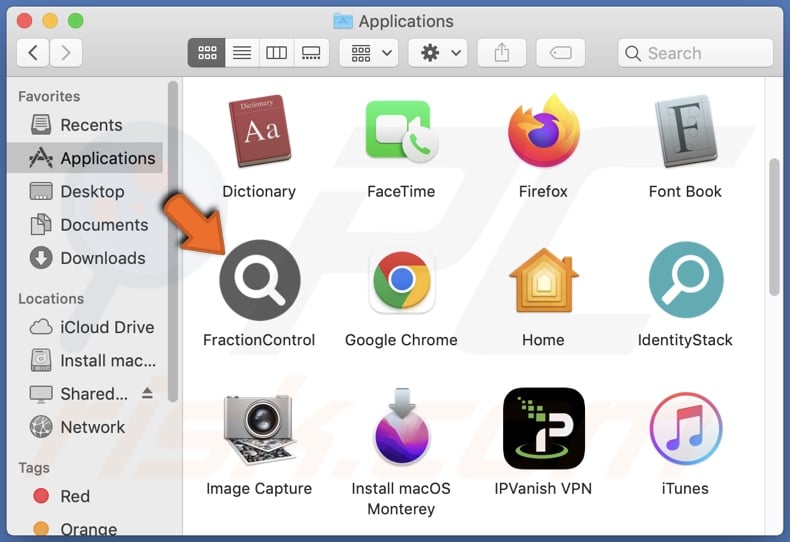790x542 pixels.
Task: Switch to column view
Action: tap(276, 53)
